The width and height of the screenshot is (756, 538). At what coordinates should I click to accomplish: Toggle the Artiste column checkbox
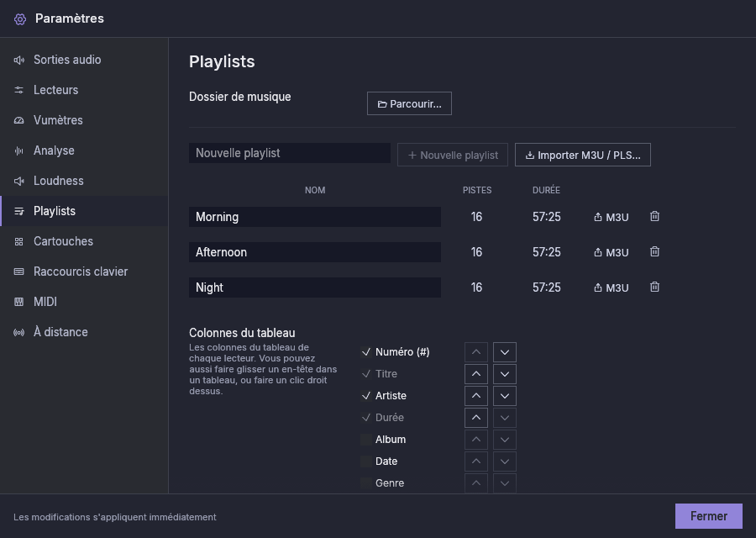366,396
